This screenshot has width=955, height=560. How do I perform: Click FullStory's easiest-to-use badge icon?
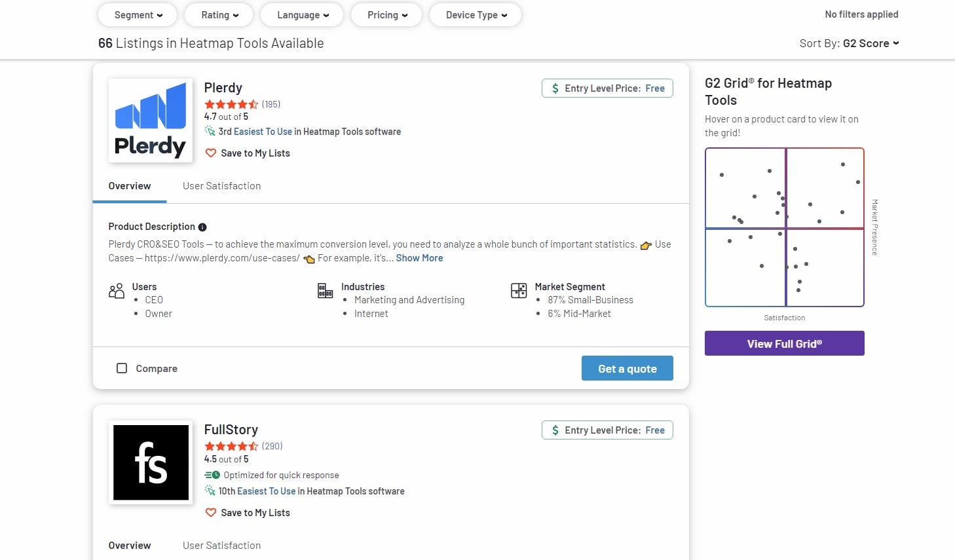210,491
